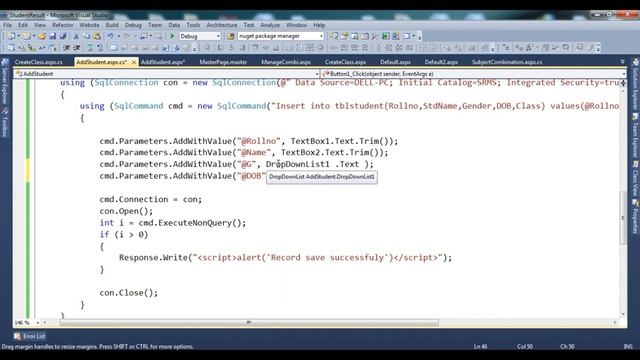Viewport: 640px width, 360px height.
Task: Expand the Server Explorer side panel
Action: pyautogui.click(x=5, y=81)
